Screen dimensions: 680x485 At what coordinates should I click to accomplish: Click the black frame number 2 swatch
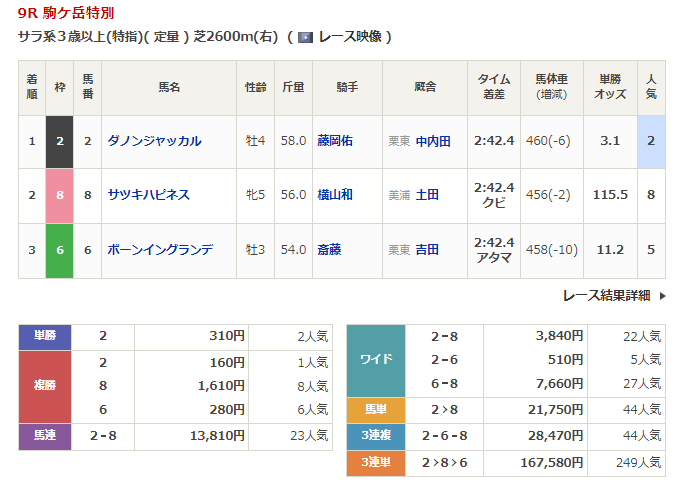tap(60, 141)
